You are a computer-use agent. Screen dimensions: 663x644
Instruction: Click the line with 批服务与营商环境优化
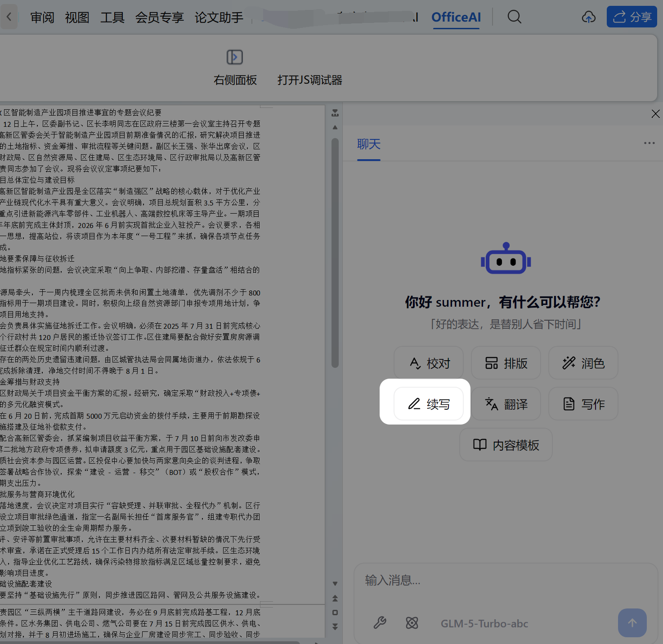tap(38, 494)
